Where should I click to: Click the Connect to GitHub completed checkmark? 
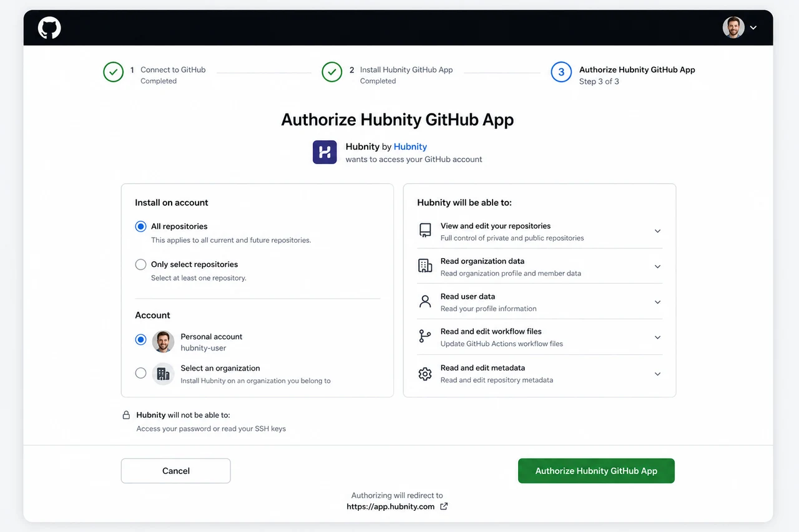pyautogui.click(x=114, y=72)
